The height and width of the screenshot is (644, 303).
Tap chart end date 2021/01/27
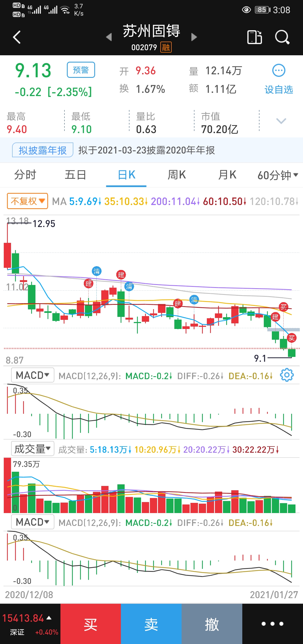point(274,595)
